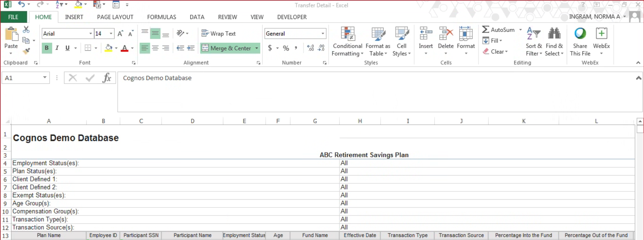This screenshot has width=644, height=240.
Task: Click the AutoSum button
Action: (498, 30)
